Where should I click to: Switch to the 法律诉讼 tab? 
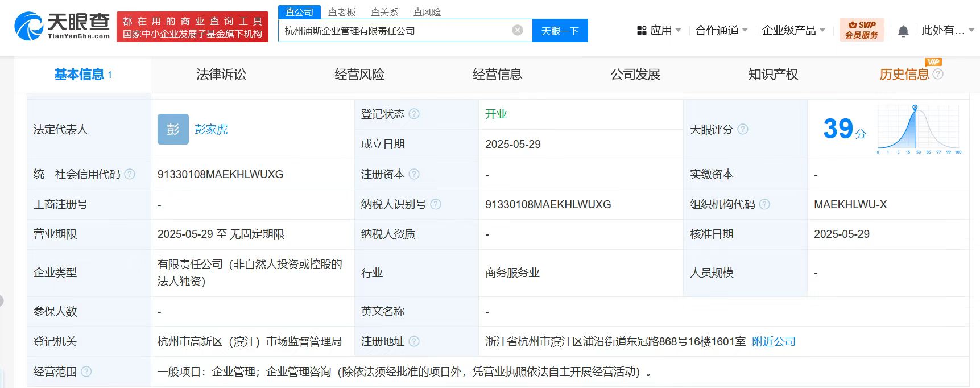221,75
